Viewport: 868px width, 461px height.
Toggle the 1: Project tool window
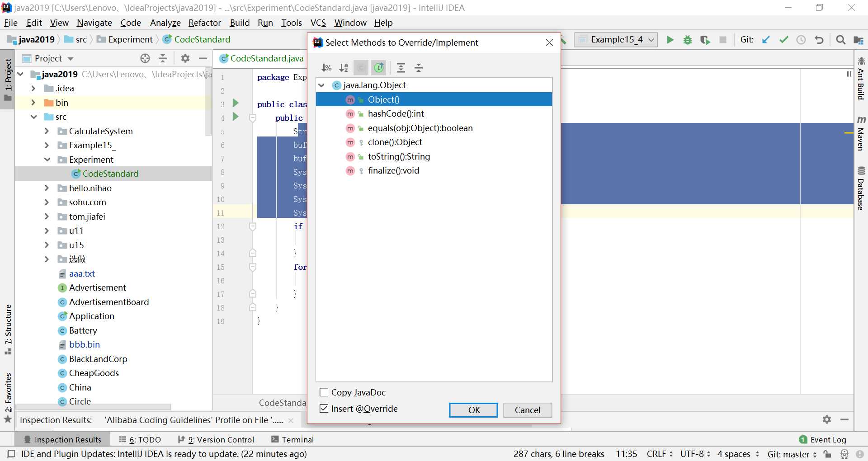click(8, 80)
